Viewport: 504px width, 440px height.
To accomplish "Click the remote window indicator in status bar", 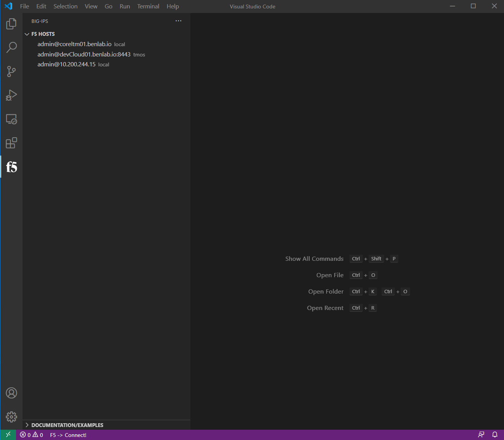I will point(8,435).
